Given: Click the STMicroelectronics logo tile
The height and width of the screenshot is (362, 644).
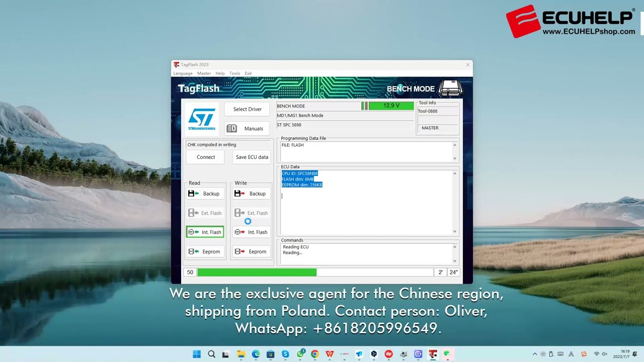Looking at the screenshot, I should (202, 119).
